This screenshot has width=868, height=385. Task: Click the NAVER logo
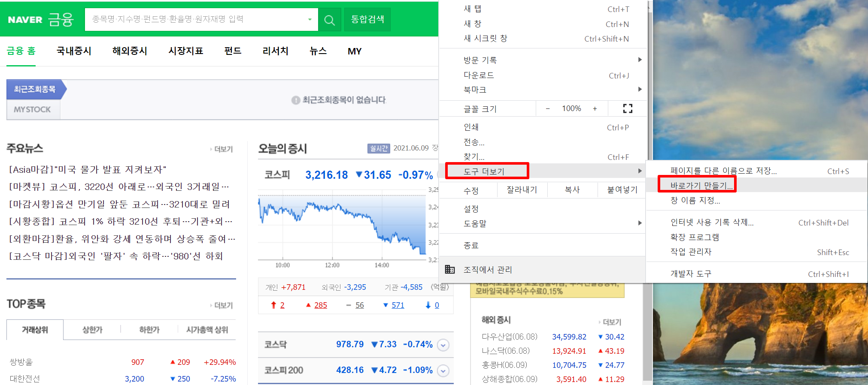click(x=25, y=20)
